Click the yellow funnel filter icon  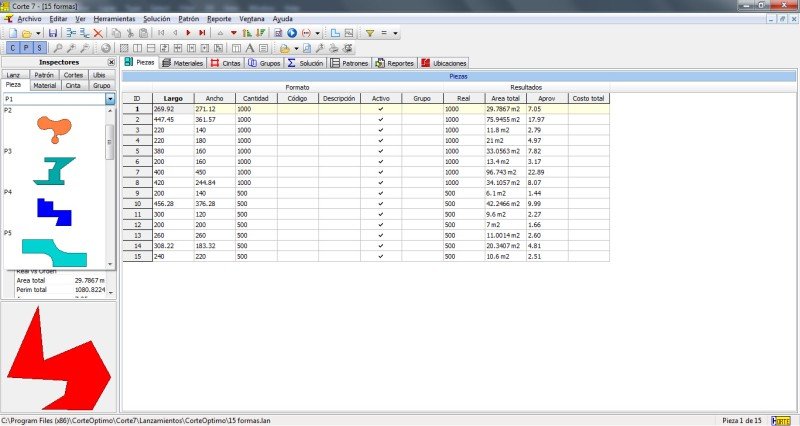point(370,33)
